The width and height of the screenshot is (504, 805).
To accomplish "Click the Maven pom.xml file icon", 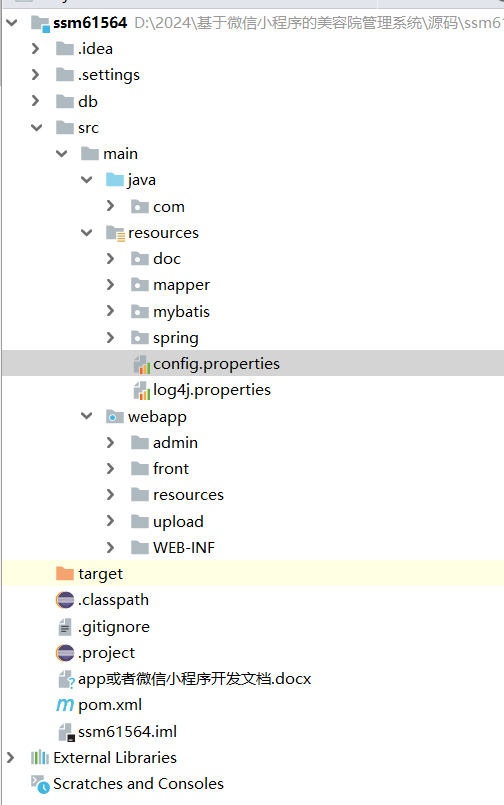I will 65,705.
